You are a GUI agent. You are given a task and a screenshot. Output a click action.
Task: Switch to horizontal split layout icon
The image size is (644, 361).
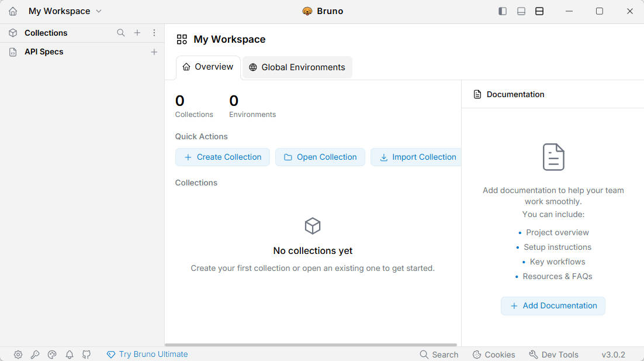[539, 11]
